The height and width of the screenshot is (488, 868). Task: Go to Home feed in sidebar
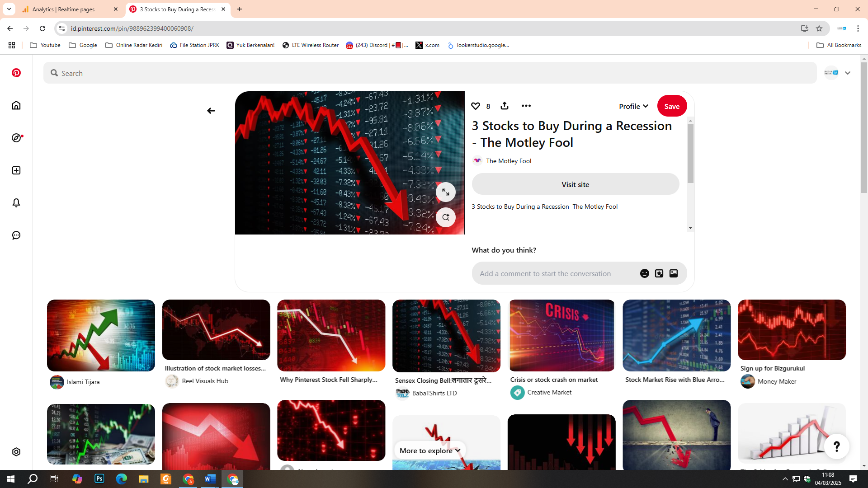pos(16,105)
